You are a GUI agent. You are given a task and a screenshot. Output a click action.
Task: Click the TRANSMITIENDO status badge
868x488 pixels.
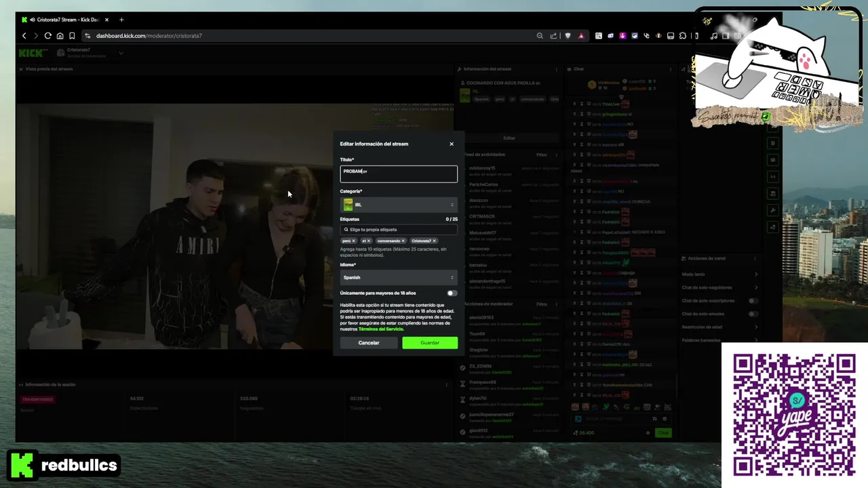pos(37,399)
